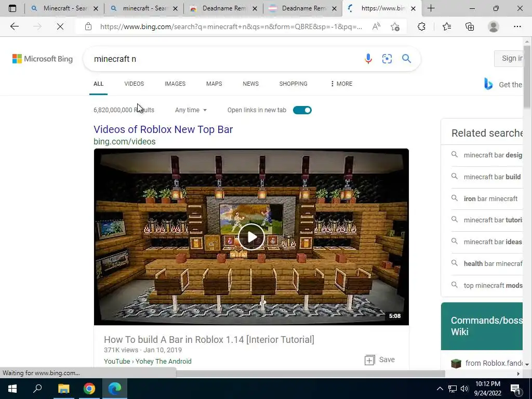Open Windows taskbar search

click(x=37, y=389)
